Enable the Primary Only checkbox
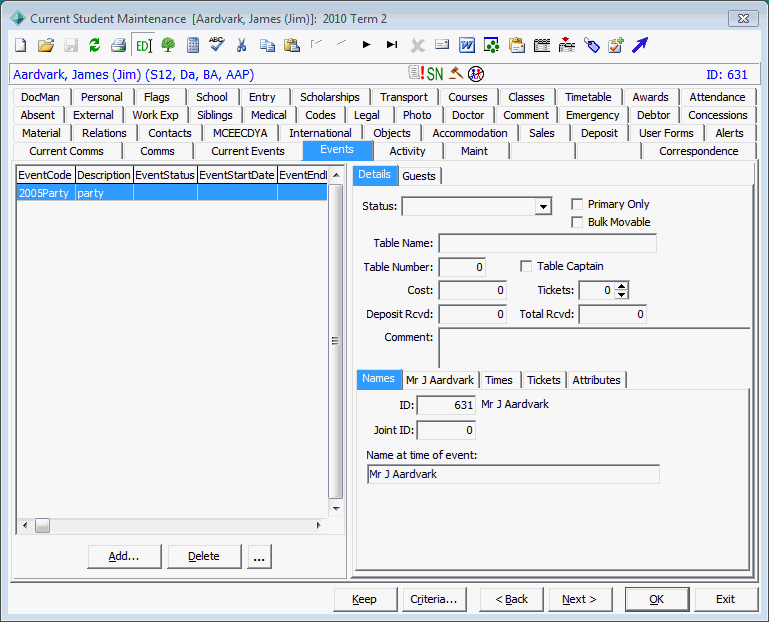 click(x=577, y=204)
